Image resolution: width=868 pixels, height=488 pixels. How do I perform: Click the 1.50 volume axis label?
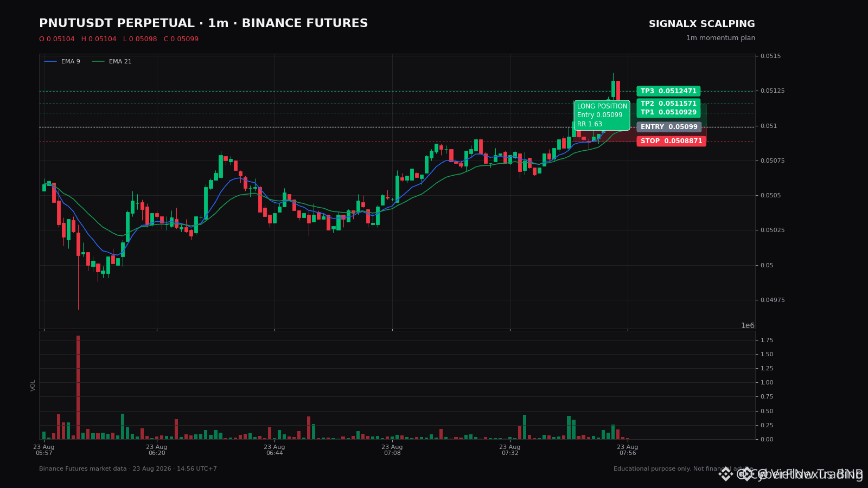(767, 355)
